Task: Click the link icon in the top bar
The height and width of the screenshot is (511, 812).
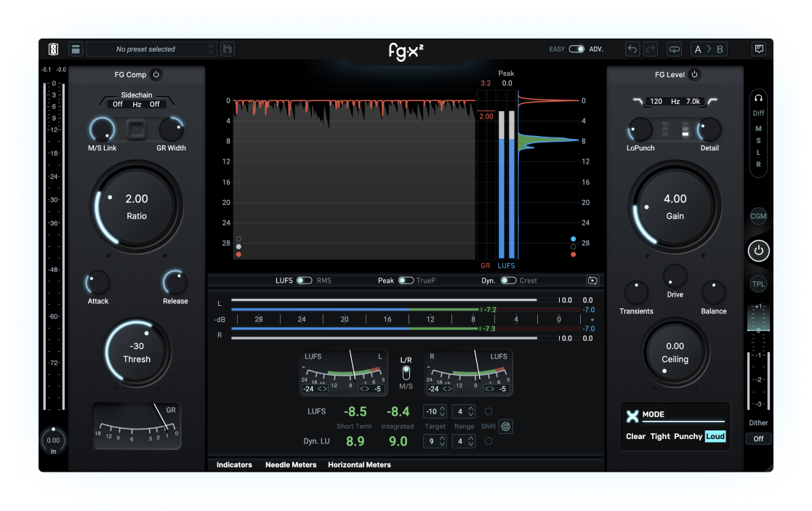Action: pyautogui.click(x=675, y=49)
